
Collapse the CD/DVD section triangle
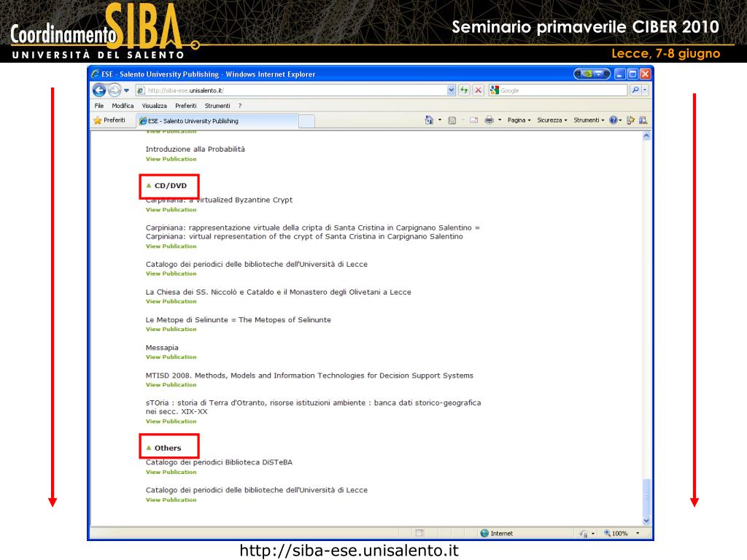click(149, 186)
